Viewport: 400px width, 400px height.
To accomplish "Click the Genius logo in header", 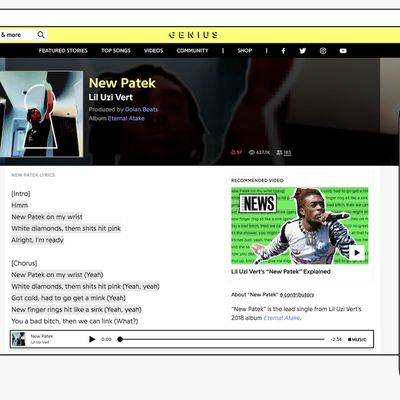I will [193, 35].
